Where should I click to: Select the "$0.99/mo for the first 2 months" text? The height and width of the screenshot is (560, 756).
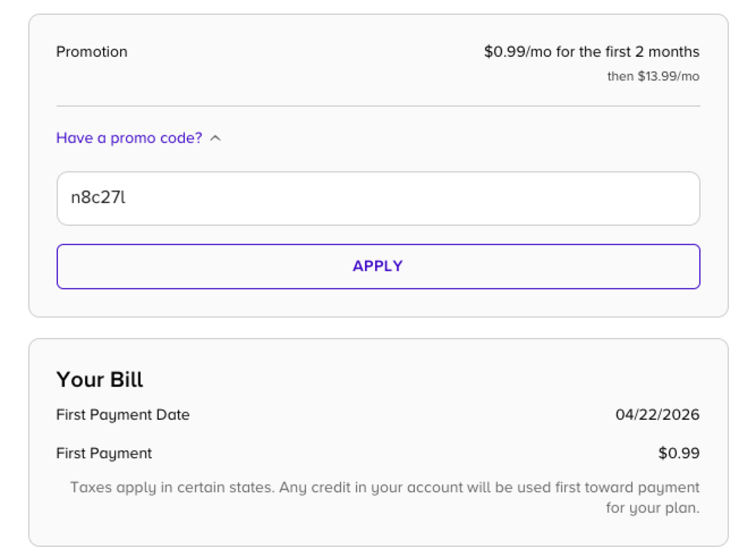click(591, 52)
